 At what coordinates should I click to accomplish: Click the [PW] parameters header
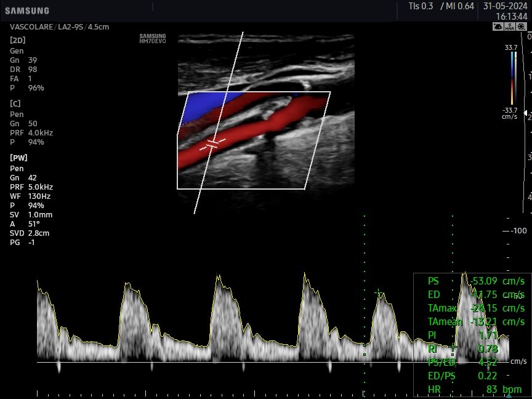18,158
